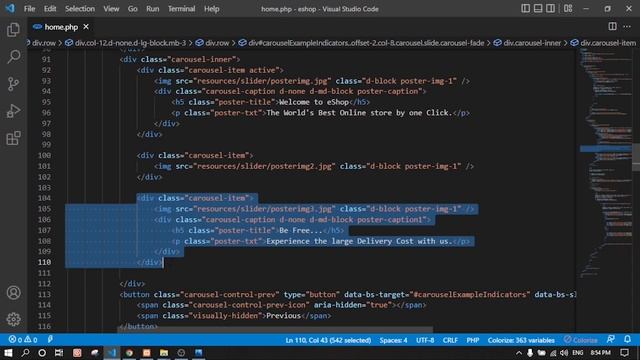Open File Explorer from the taskbar

click(164, 353)
